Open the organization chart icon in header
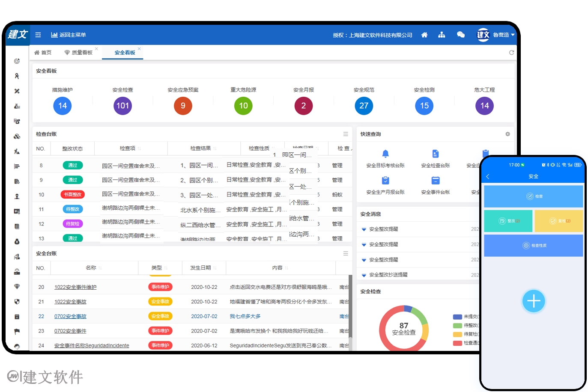The width and height of the screenshot is (588, 392). [x=442, y=35]
